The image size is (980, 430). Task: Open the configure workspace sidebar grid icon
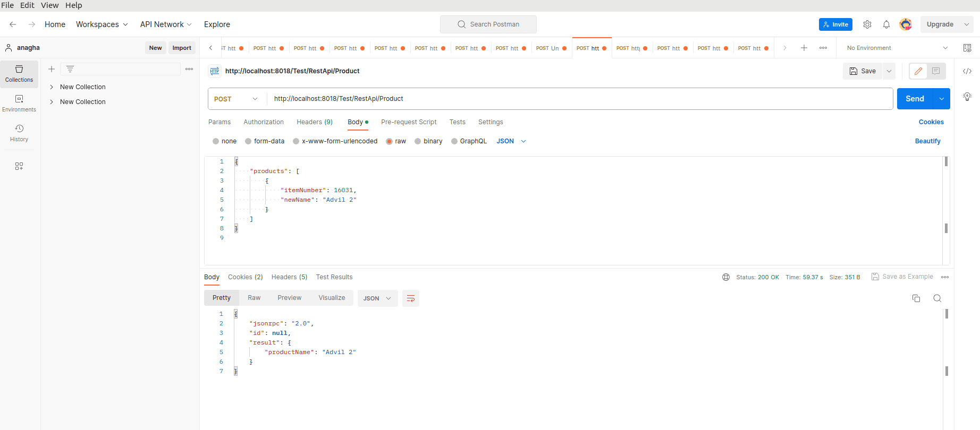(19, 166)
